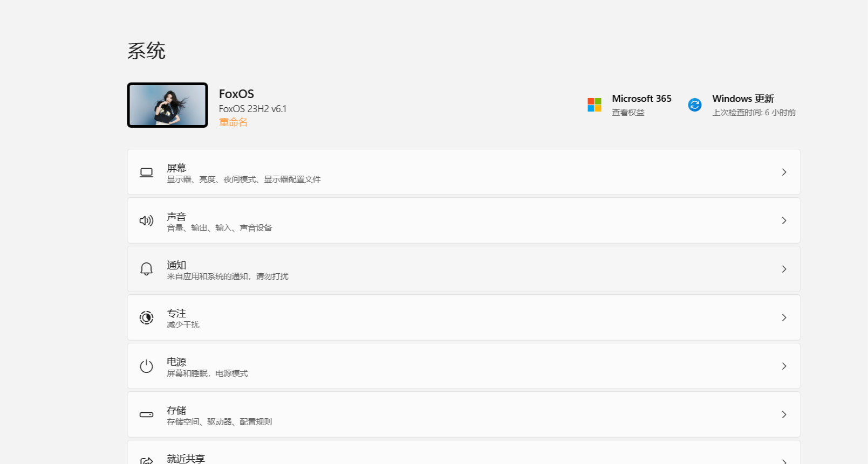Open the 通知 row chevron
Image resolution: width=868 pixels, height=464 pixels.
pyautogui.click(x=784, y=269)
